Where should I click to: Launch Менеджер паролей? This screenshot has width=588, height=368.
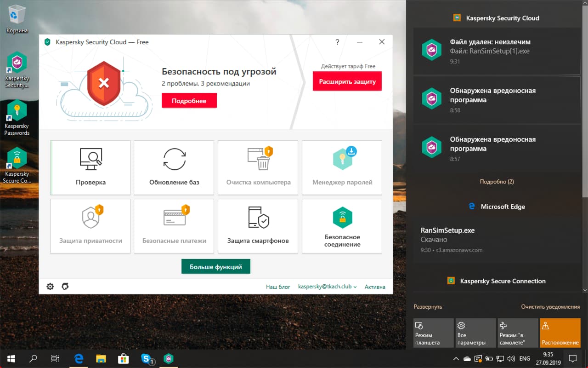click(342, 167)
